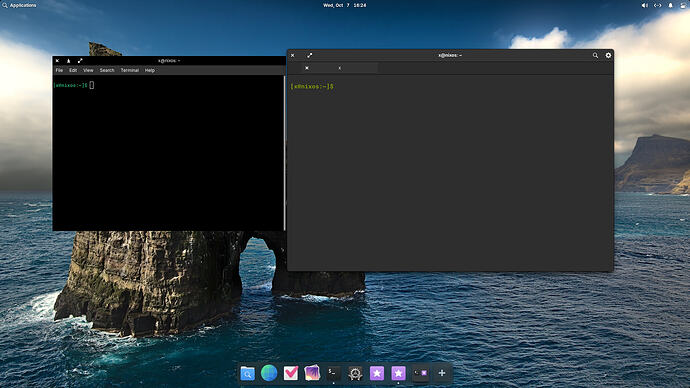This screenshot has width=690, height=388.
Task: Open the sound volume indicator
Action: (644, 5)
